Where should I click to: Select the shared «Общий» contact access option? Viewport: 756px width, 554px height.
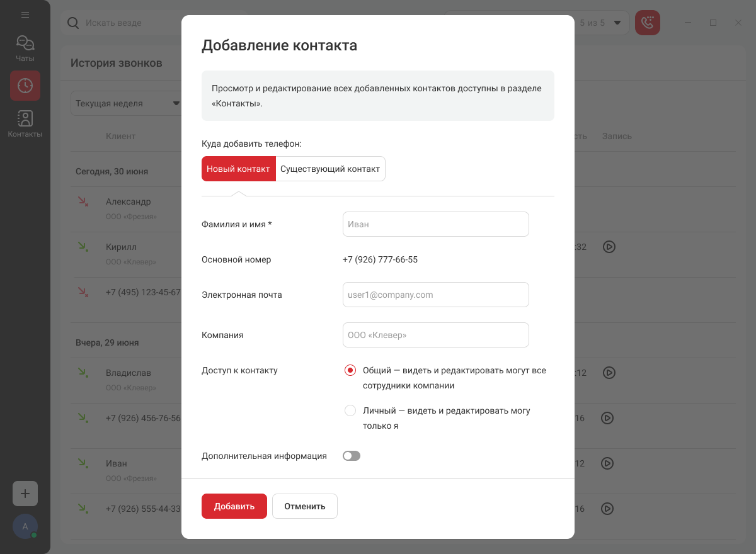(350, 370)
